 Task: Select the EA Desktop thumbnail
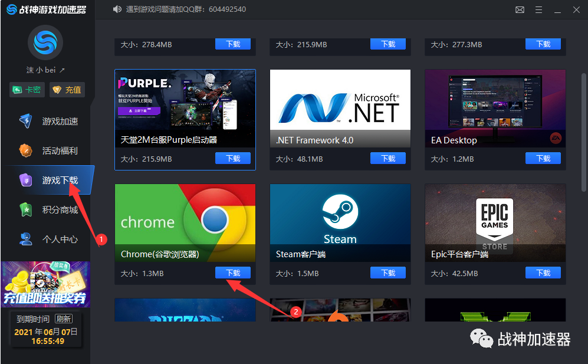(495, 109)
